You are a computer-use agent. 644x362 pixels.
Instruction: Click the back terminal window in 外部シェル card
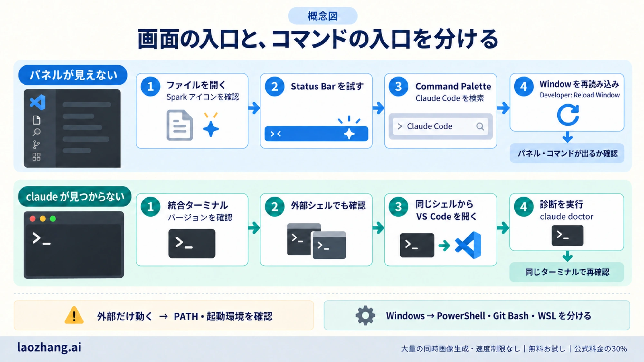coord(300,239)
